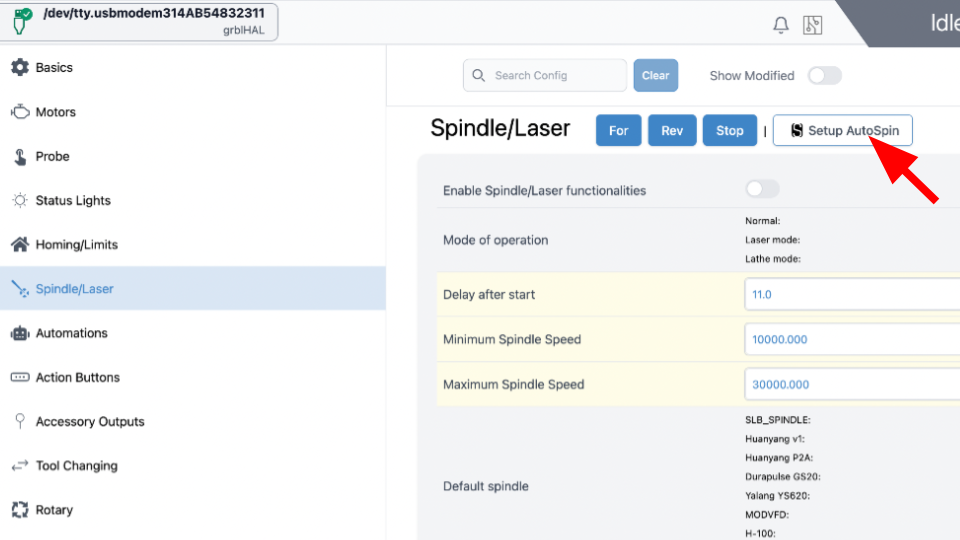Image resolution: width=960 pixels, height=540 pixels.
Task: Focus the Search Config field
Action: (x=545, y=75)
